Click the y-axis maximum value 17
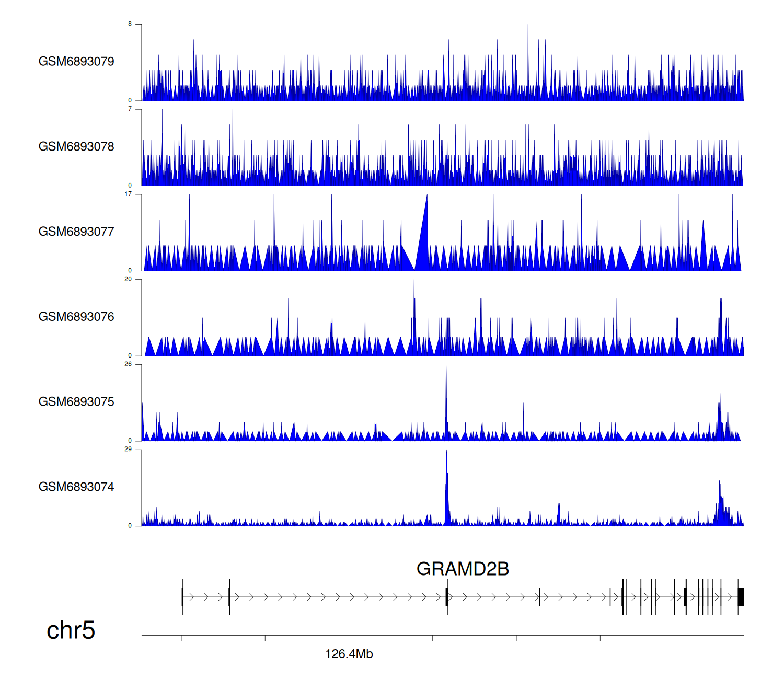 pos(128,194)
